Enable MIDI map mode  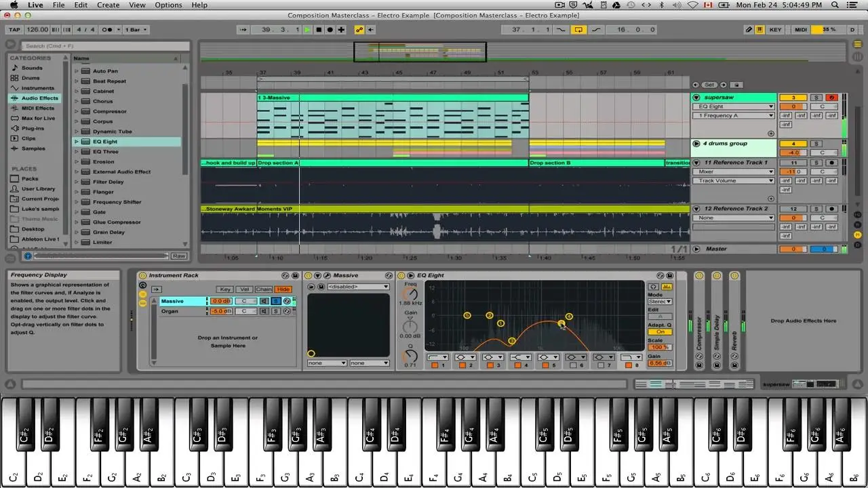[x=801, y=30]
